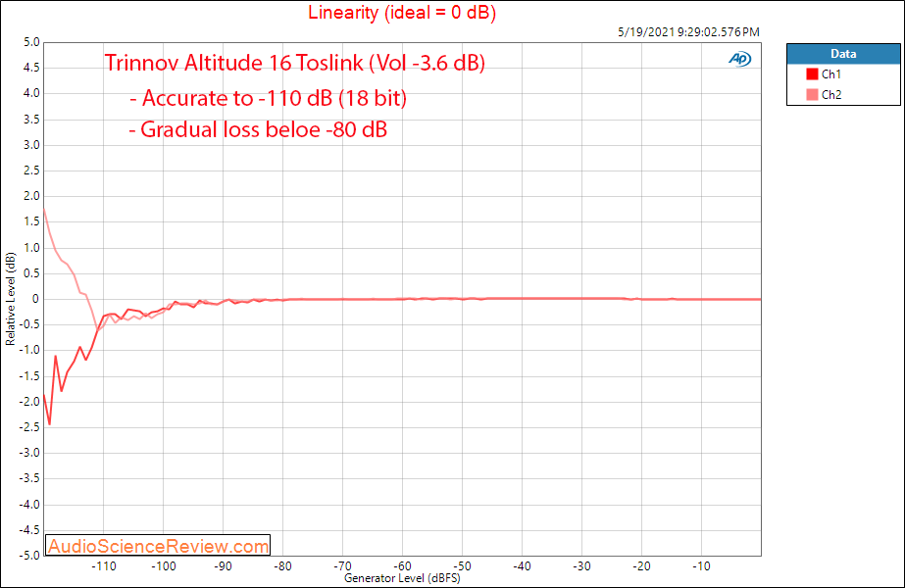Click the AP logo in the chart corner
905x588 pixels.
740,59
